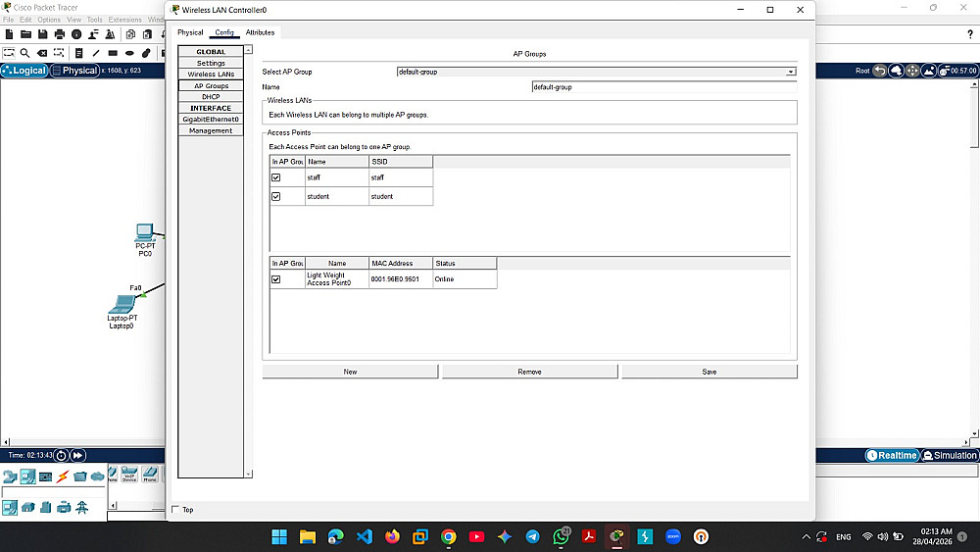Choose the Draw Line tool
The width and height of the screenshot is (980, 552).
pyautogui.click(x=96, y=53)
